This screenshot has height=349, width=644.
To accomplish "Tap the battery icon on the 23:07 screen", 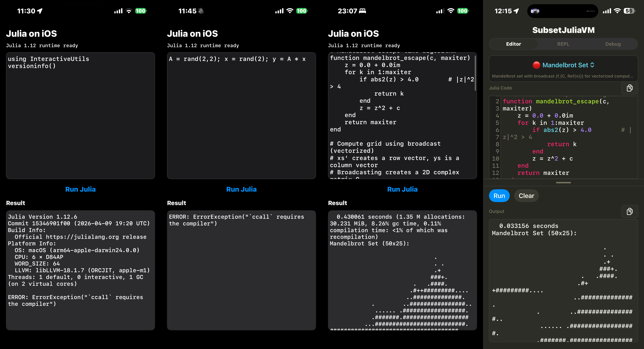I will pyautogui.click(x=463, y=11).
